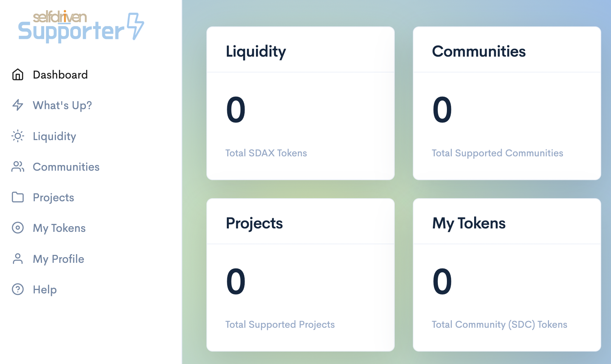Click the Communities people icon
This screenshot has width=611, height=364.
(x=18, y=167)
